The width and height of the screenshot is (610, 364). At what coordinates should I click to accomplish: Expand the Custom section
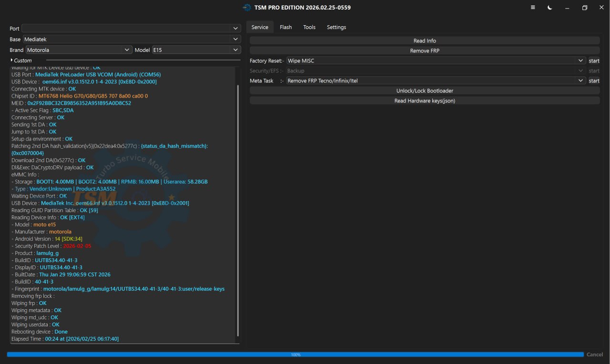pos(22,61)
